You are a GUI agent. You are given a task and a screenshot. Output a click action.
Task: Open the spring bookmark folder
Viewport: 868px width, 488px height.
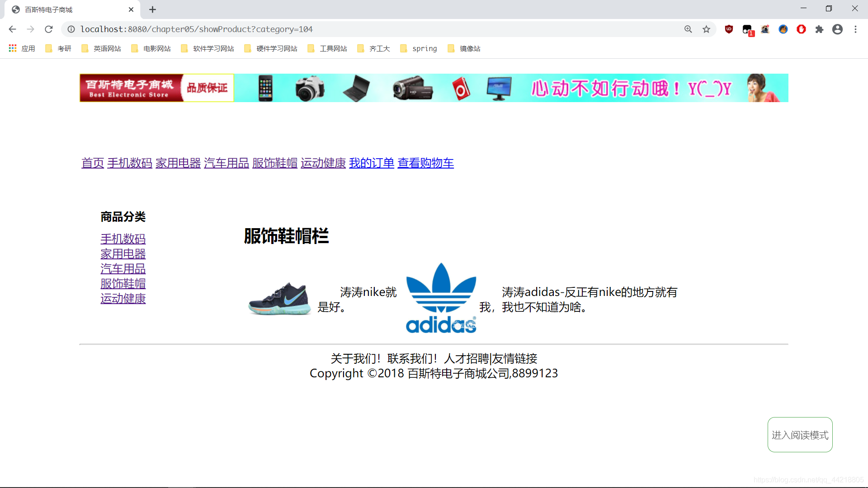[x=419, y=48]
